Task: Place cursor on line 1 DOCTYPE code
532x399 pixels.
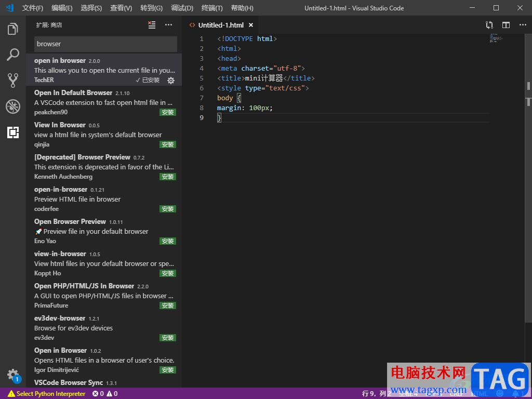Action: [x=247, y=38]
